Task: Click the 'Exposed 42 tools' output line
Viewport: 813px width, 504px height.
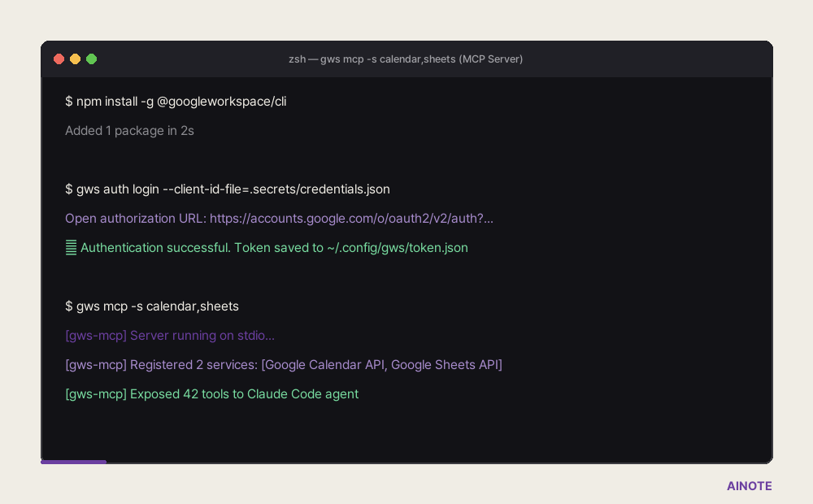Action: click(212, 394)
